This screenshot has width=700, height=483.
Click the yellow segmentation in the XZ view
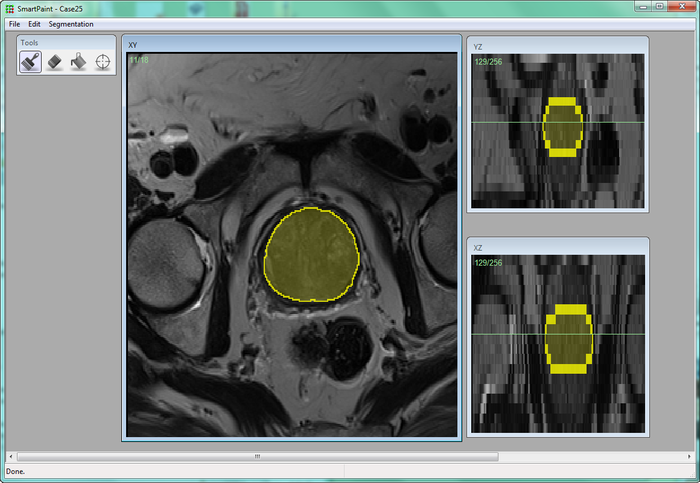coord(569,339)
